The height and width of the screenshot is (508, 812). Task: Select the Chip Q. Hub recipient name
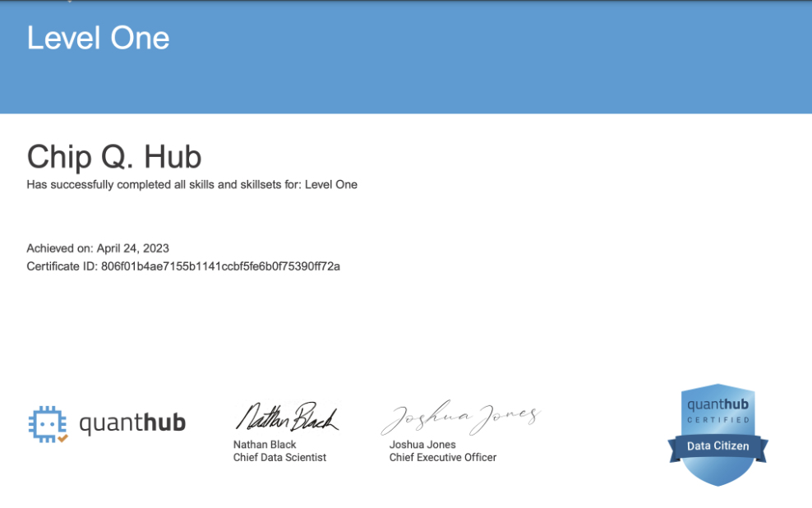tap(113, 156)
